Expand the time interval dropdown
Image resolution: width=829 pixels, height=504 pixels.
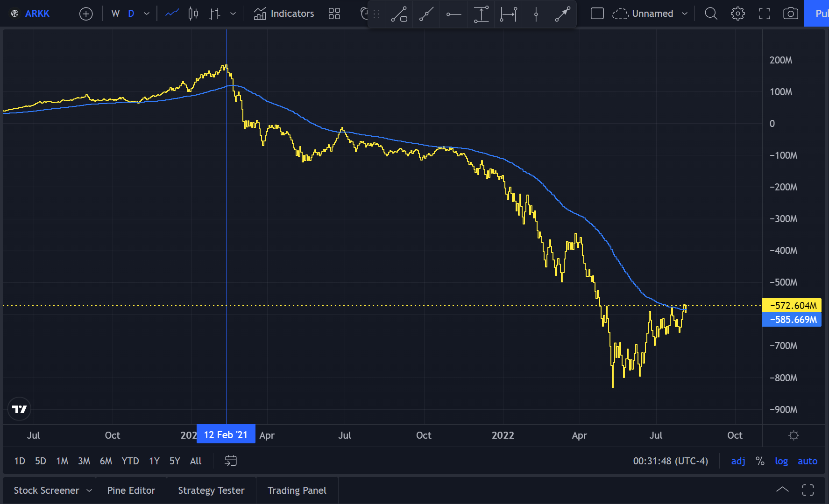click(x=147, y=14)
